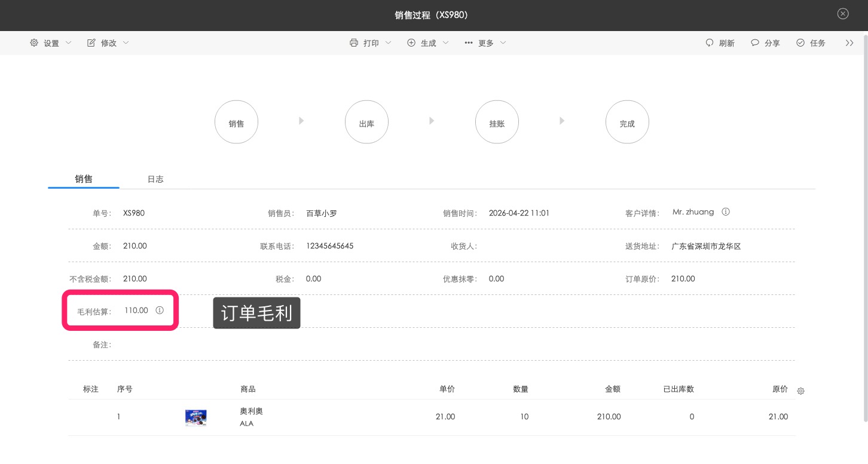Click the 更多 toolbar label
The image size is (868, 464).
[486, 43]
